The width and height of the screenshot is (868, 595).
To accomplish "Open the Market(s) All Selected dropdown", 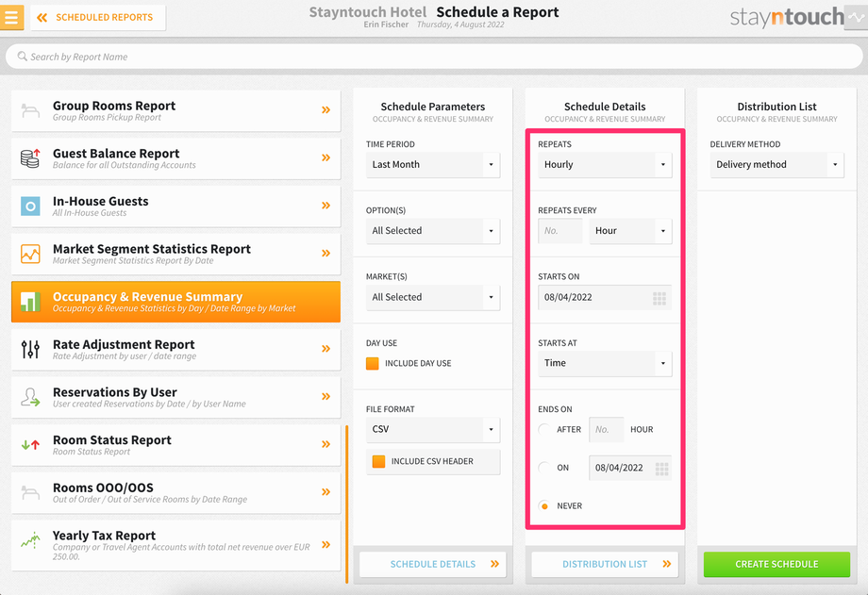I will click(x=433, y=298).
